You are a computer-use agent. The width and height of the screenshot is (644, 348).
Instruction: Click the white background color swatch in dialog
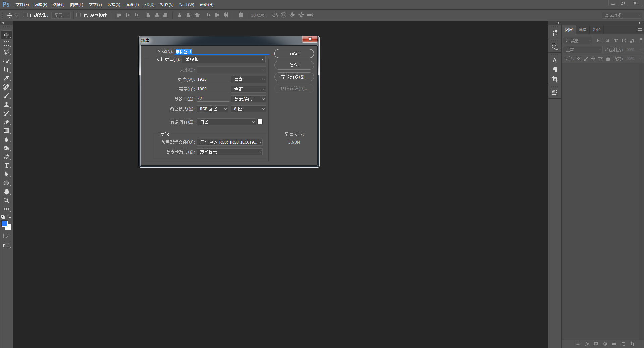coord(260,122)
